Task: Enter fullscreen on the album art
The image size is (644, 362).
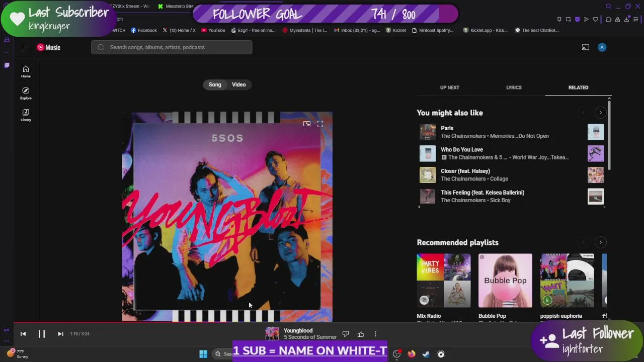Action: click(320, 124)
